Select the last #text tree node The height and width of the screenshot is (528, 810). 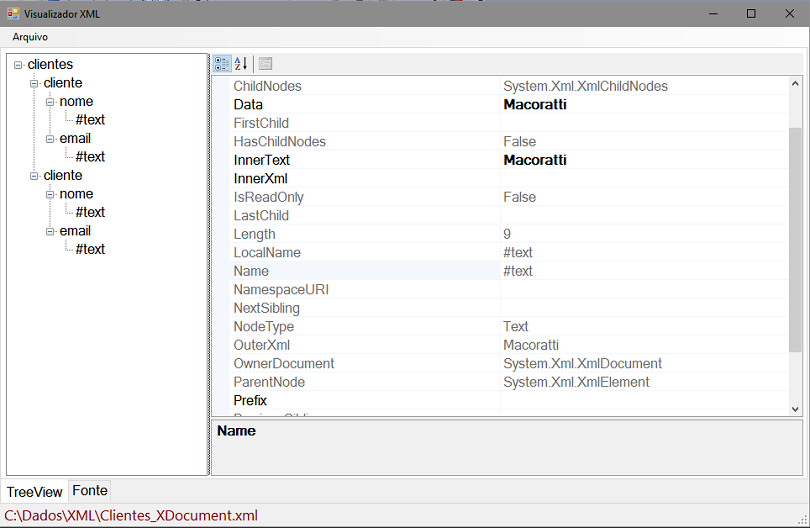90,249
